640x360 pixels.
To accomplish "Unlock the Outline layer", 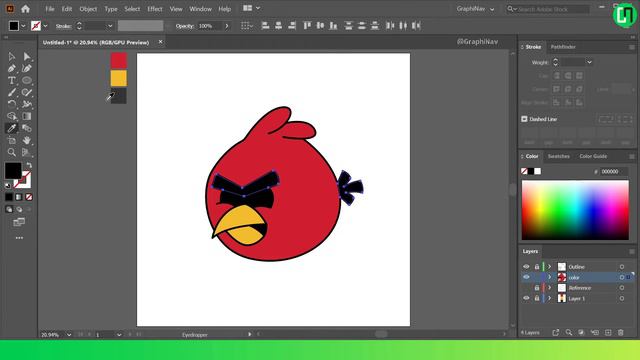I will pyautogui.click(x=537, y=267).
